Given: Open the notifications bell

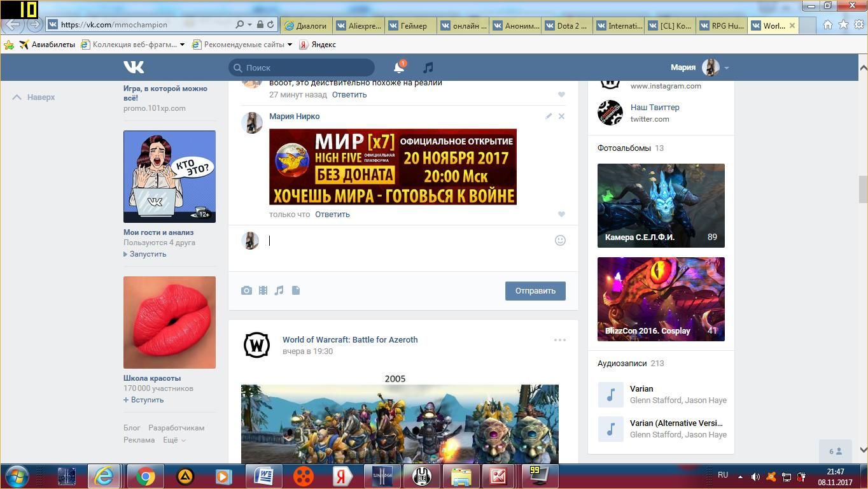Looking at the screenshot, I should point(399,67).
